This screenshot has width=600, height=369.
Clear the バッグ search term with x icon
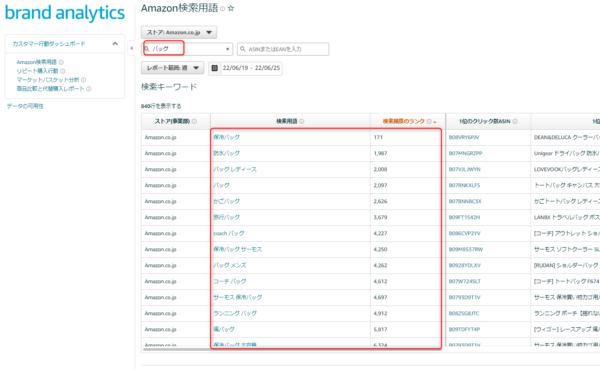tap(228, 49)
